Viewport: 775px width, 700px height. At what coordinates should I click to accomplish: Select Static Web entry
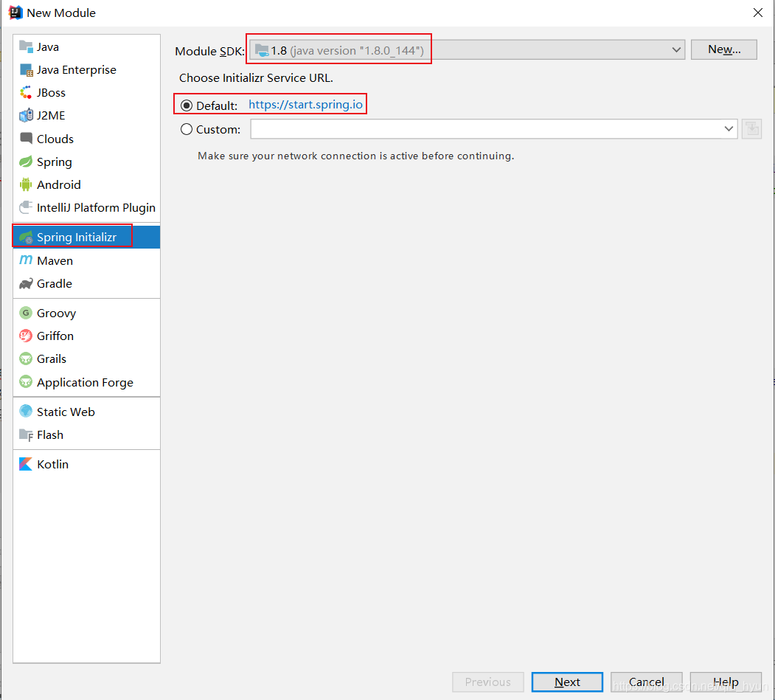(x=86, y=412)
